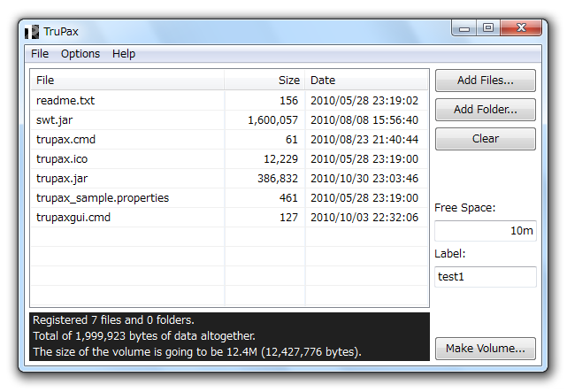567x392 pixels.
Task: Sort by the Date column header
Action: pos(366,81)
